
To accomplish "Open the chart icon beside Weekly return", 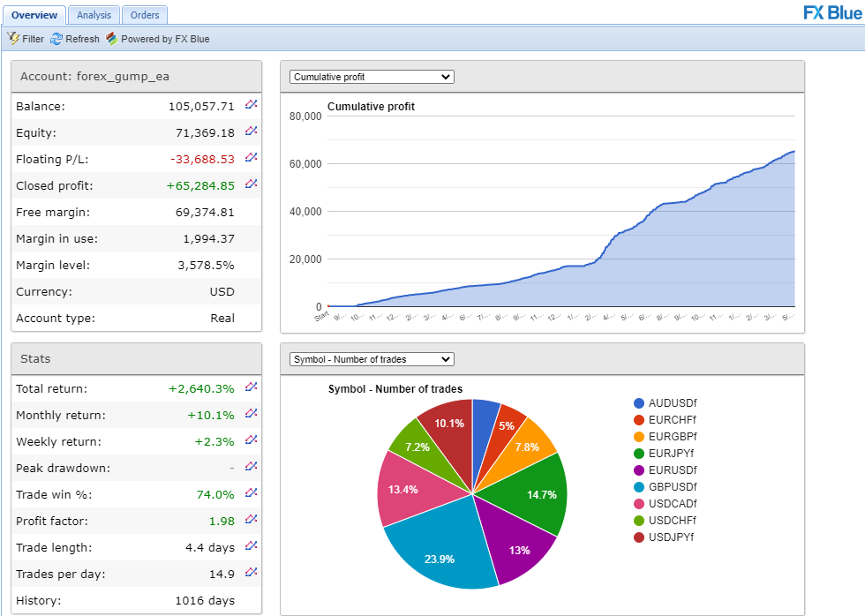I will click(251, 439).
